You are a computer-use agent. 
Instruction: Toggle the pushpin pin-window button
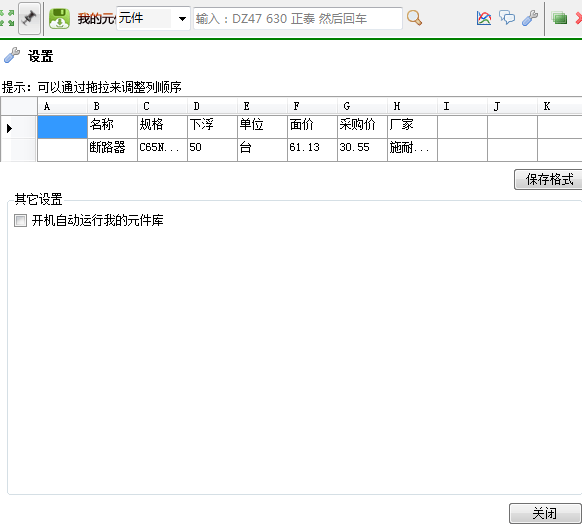click(29, 18)
